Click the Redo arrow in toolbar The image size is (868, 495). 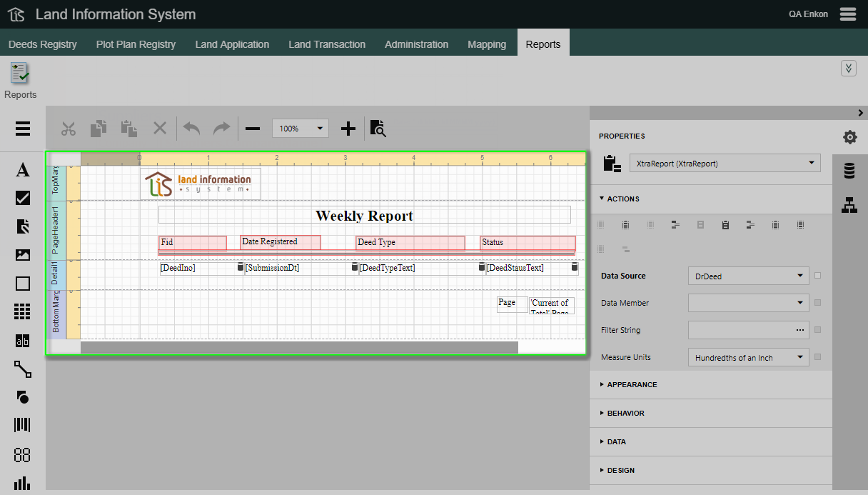(x=222, y=129)
